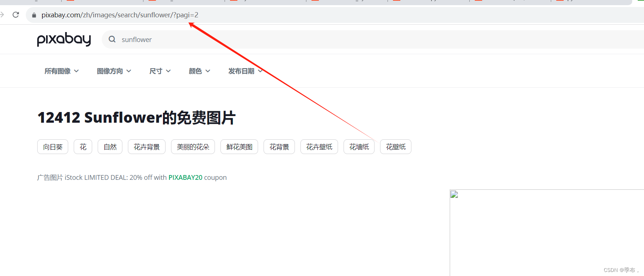Pick the 美丽的花朵 tag

point(193,147)
